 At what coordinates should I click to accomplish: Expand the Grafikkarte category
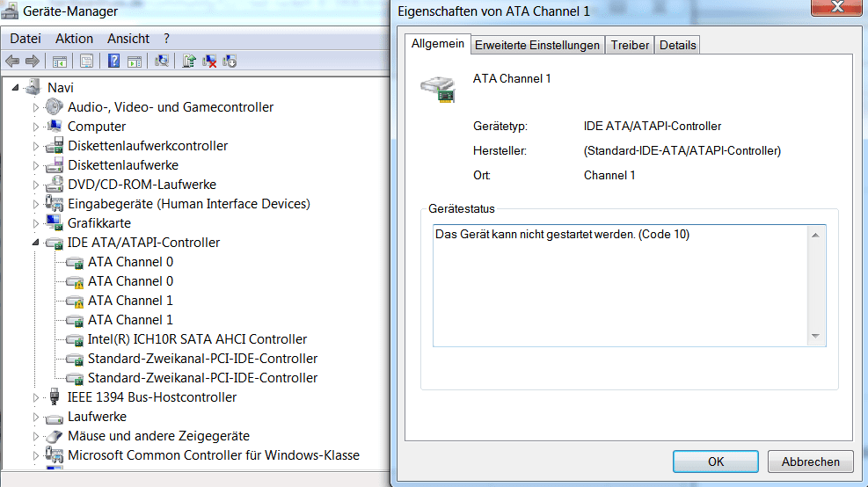(x=37, y=223)
